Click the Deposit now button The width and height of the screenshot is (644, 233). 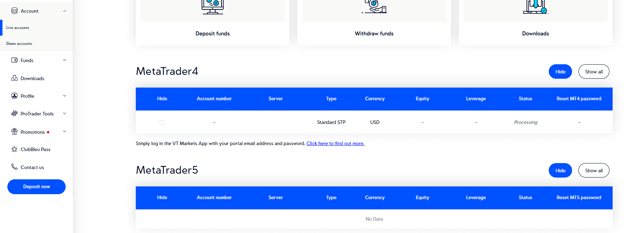coord(36,187)
